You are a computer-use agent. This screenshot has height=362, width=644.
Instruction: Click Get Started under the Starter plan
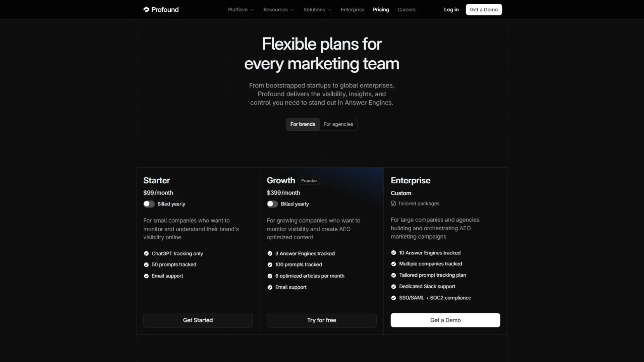pos(198,320)
